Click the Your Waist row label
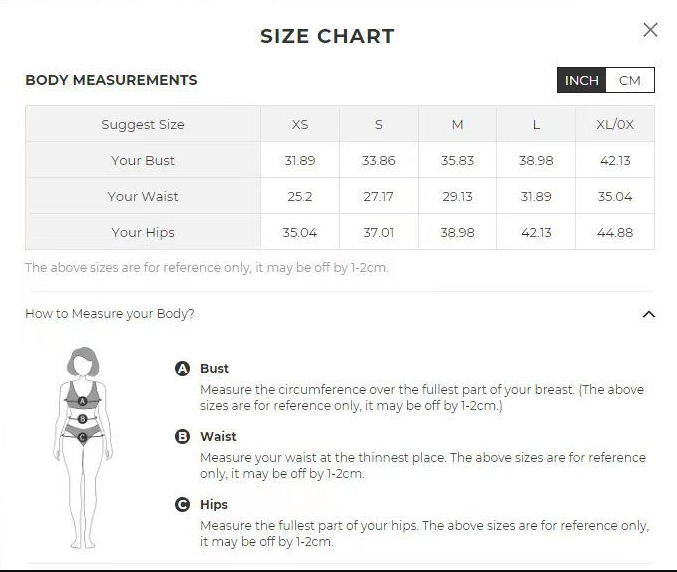 143,197
